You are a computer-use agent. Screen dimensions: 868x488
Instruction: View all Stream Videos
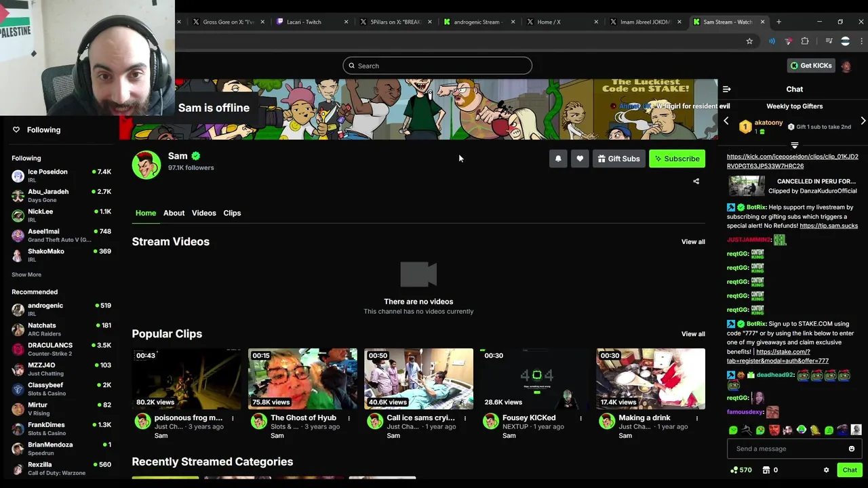(x=693, y=242)
